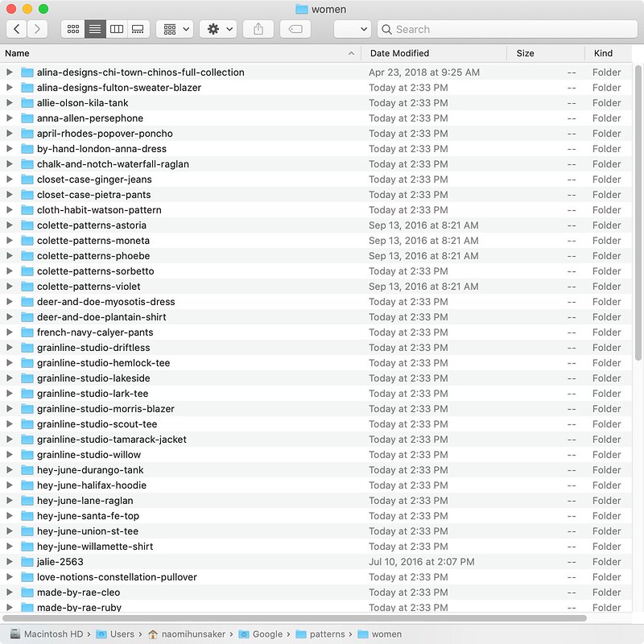
Task: Click the vertical scrollbar
Action: tap(639, 217)
